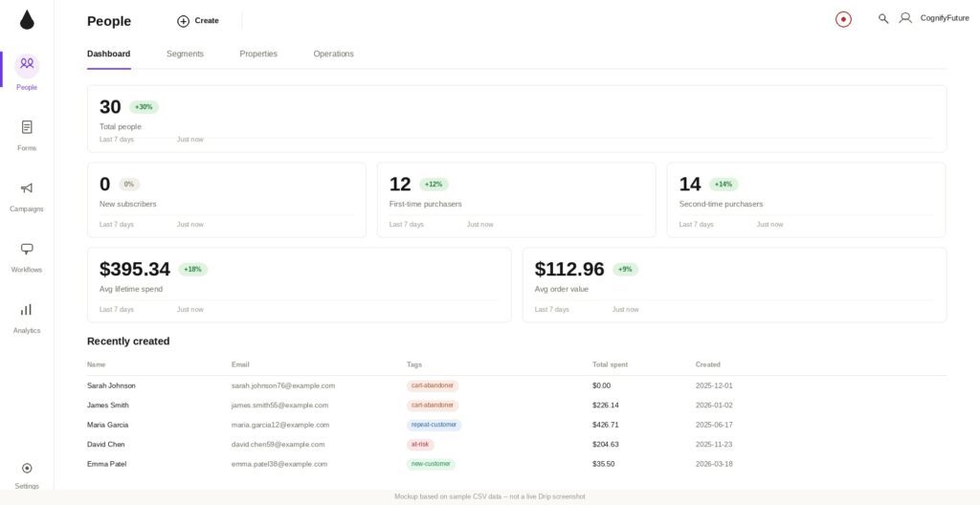Viewport: 980px width, 505px height.
Task: Click the search magnifier icon
Action: 883,19
